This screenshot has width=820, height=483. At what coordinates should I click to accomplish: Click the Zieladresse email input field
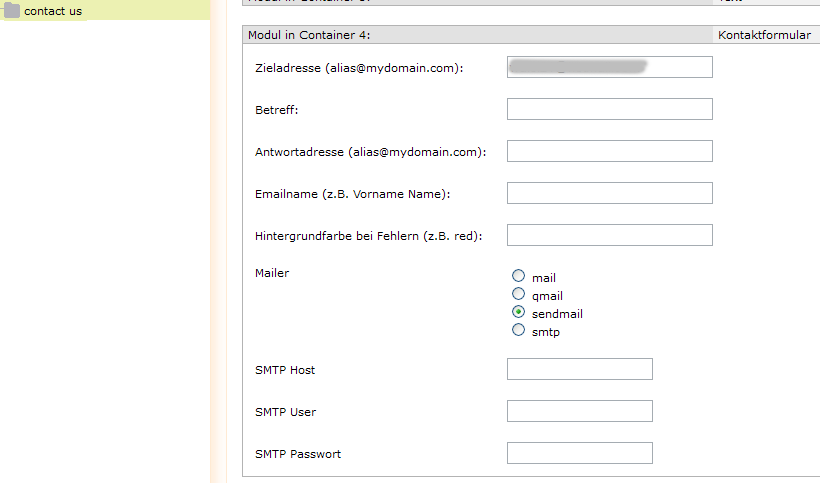609,67
